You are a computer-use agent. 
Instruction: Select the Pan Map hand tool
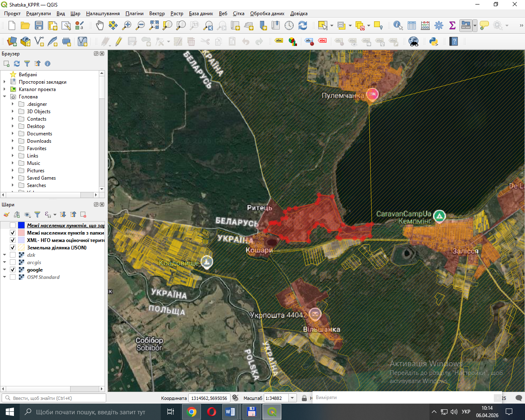click(100, 25)
